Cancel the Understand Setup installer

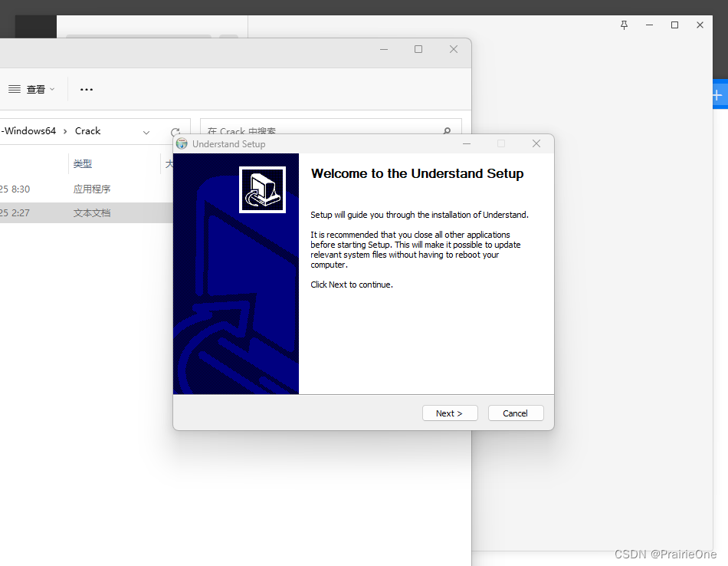pyautogui.click(x=516, y=413)
